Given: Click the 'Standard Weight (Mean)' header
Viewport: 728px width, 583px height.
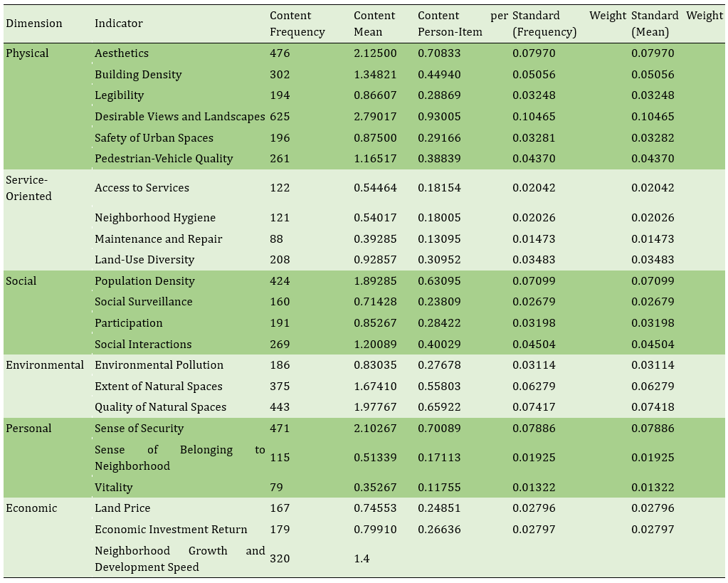Looking at the screenshot, I should tap(677, 23).
